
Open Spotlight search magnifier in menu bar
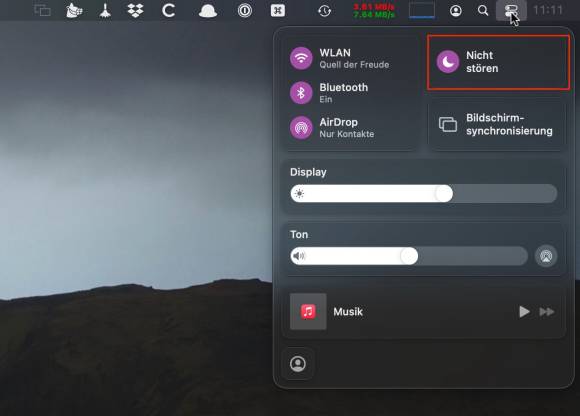click(483, 10)
